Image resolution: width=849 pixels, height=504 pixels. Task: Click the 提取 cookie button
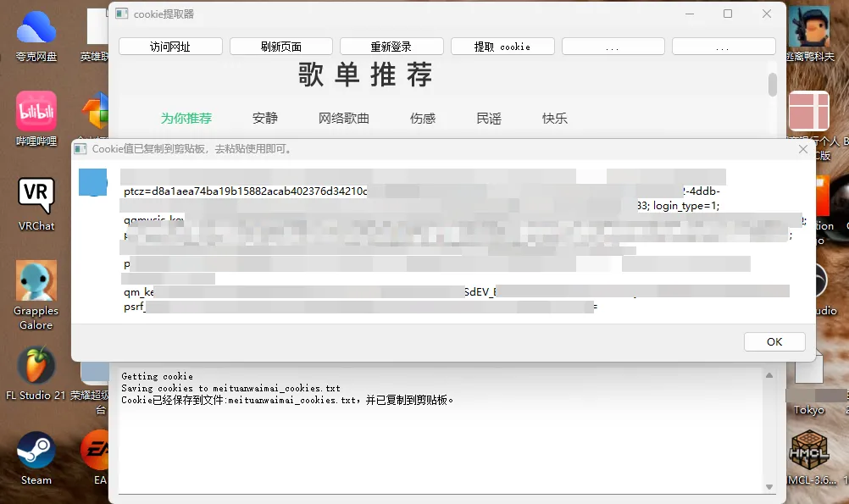[502, 47]
